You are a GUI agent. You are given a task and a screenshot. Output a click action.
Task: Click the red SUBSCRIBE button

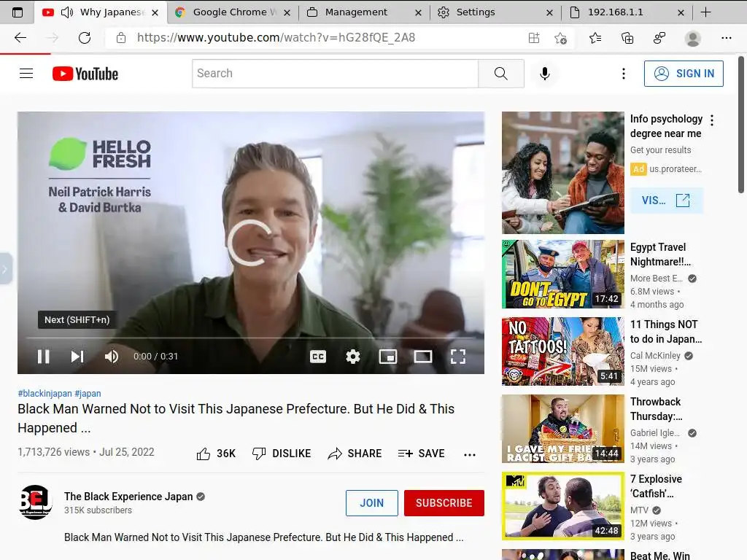tap(444, 503)
